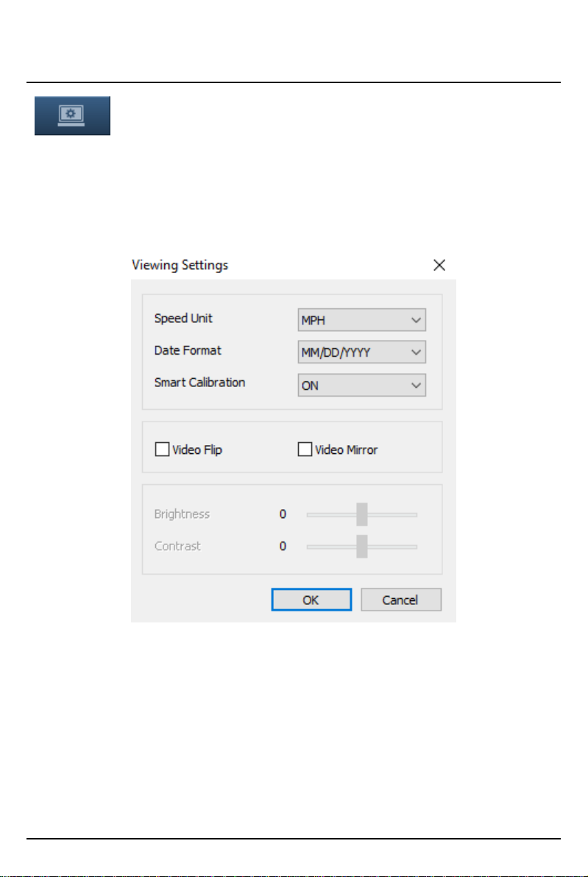
Task: Close the Viewing Settings dialog
Action: 439,265
